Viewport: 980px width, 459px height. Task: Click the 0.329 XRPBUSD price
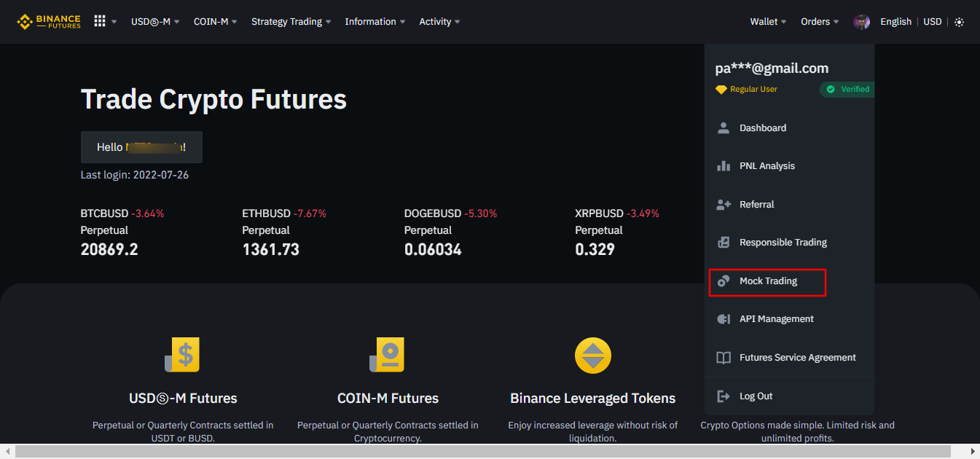(595, 249)
